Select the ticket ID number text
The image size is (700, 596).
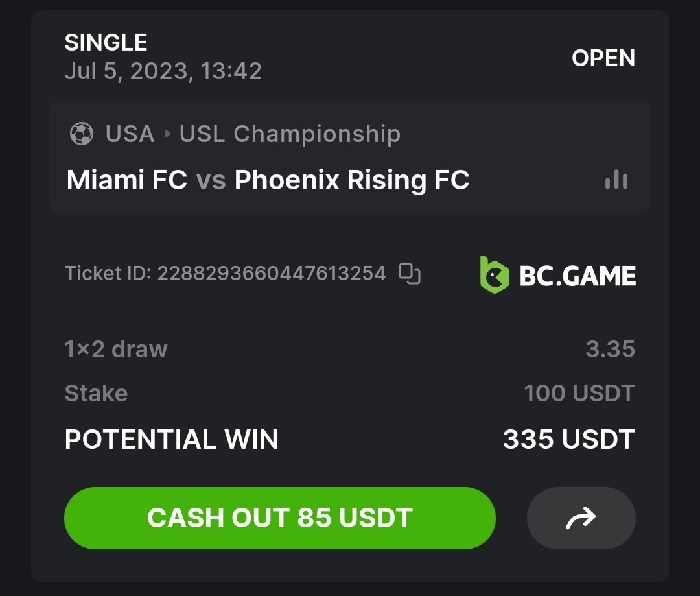click(x=272, y=274)
